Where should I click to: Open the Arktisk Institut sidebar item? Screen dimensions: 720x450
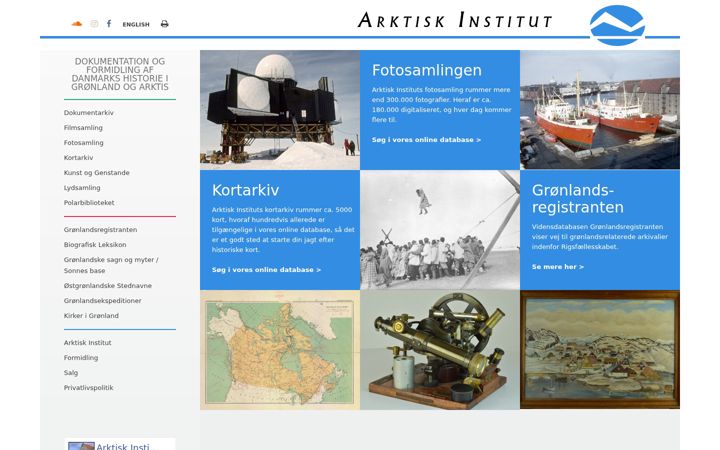click(x=88, y=343)
